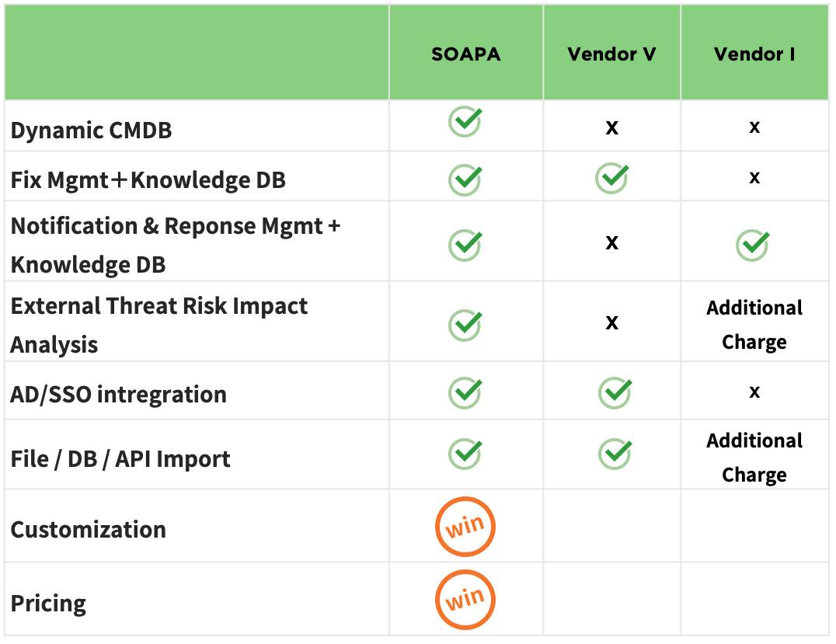
Task: Click SOAPA checkmark for External Threat Risk
Action: click(465, 324)
